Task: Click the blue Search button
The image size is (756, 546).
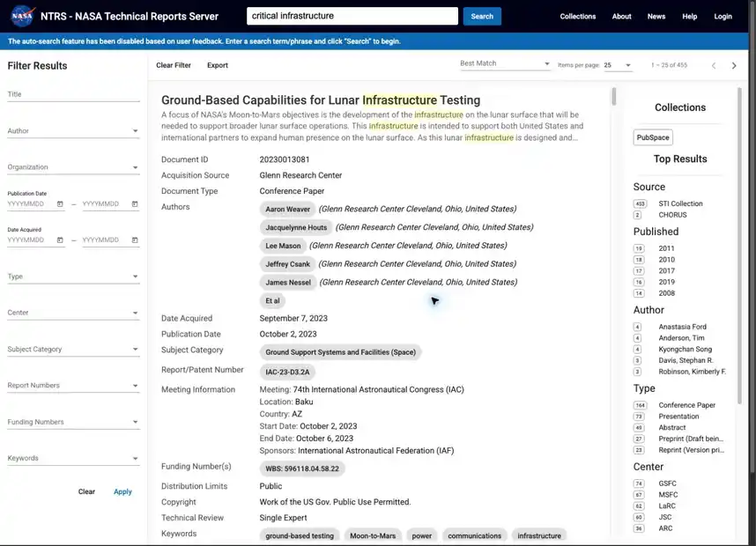Action: (x=482, y=17)
